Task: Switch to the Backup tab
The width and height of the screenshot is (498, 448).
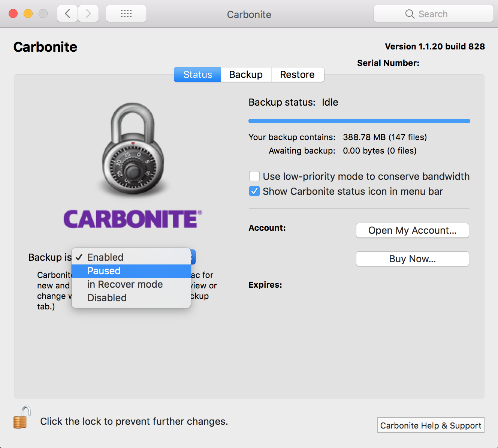Action: 246,75
